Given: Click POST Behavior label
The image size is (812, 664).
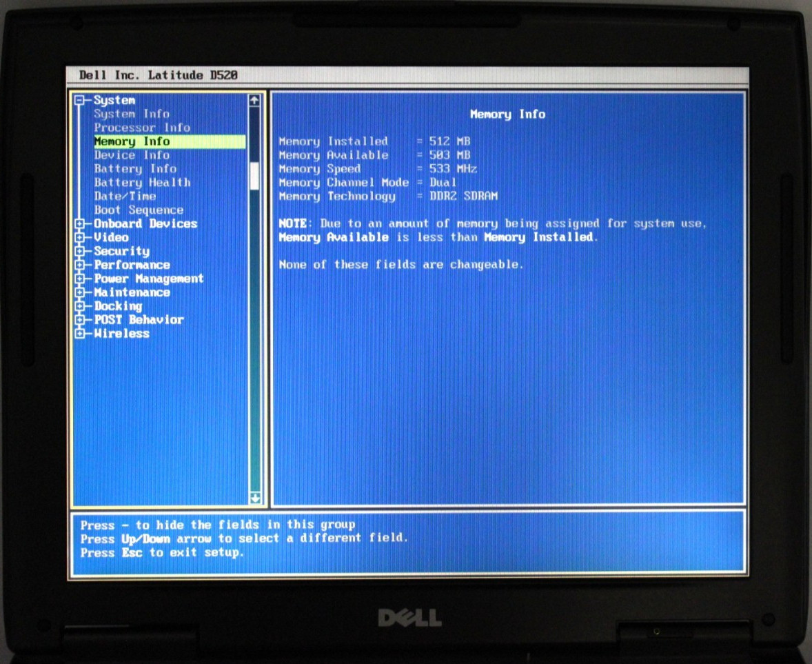Looking at the screenshot, I should point(139,319).
